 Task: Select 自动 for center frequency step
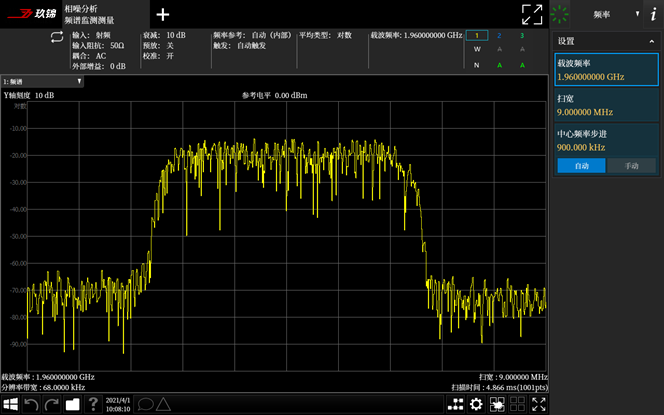coord(581,166)
